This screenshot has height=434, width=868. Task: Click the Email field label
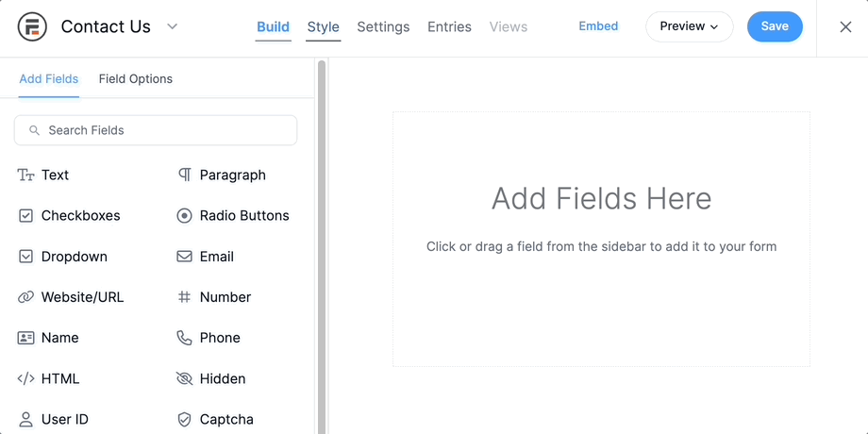click(x=216, y=257)
